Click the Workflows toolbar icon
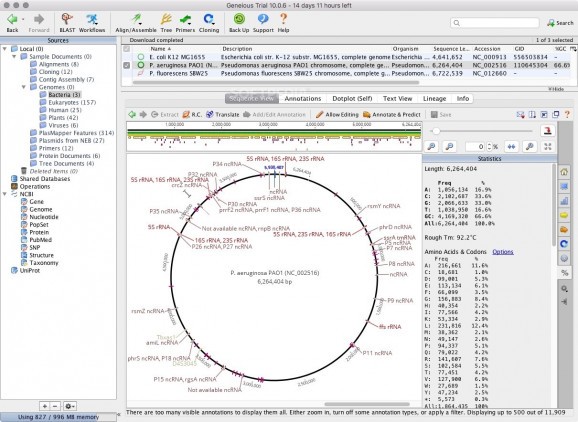Viewport: 578px width, 422px height. coord(92,23)
